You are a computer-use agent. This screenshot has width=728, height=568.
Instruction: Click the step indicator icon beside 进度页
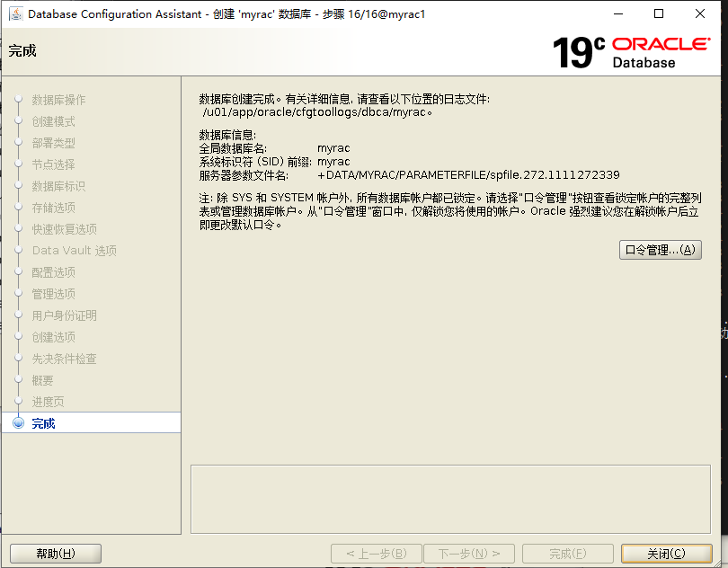pos(19,401)
